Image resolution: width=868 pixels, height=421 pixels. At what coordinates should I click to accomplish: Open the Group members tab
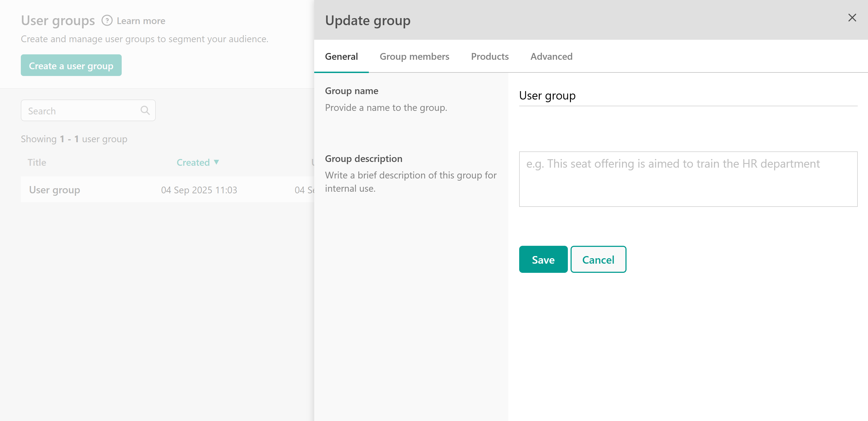pyautogui.click(x=414, y=56)
